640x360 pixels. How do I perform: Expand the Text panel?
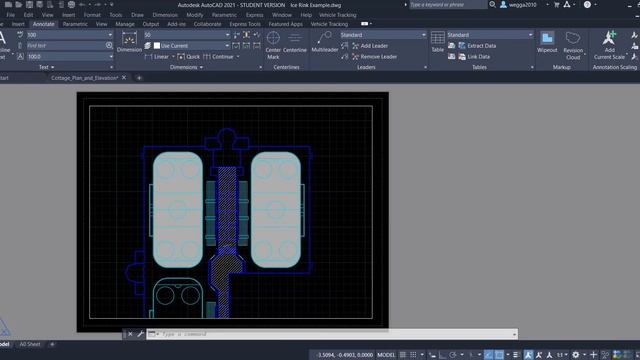coord(47,67)
